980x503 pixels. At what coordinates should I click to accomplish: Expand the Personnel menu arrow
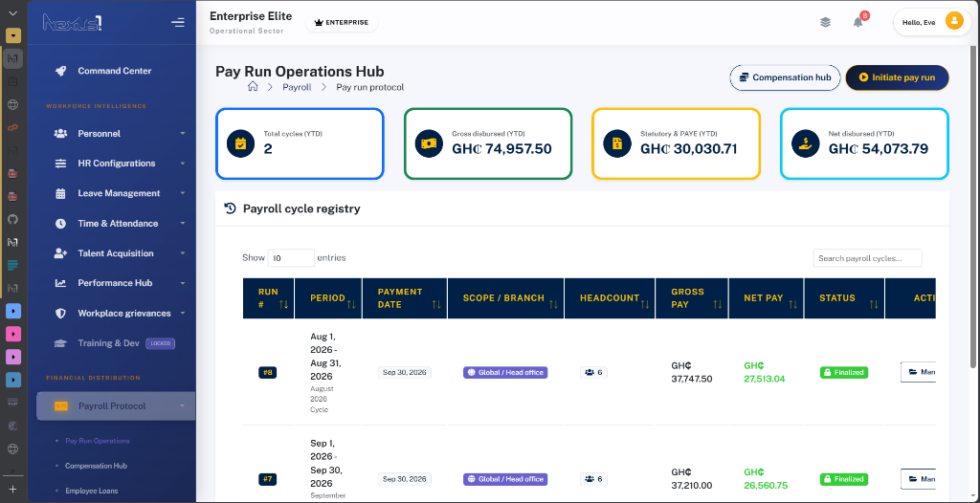click(183, 134)
